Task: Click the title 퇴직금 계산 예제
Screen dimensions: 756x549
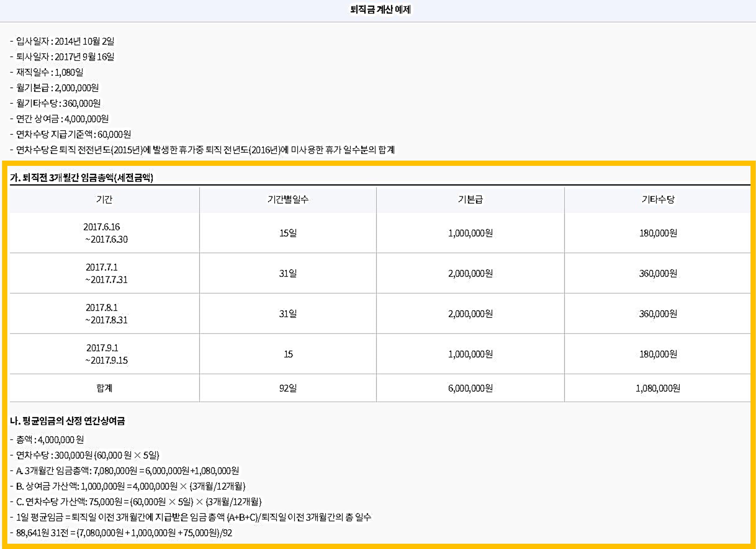Action: click(x=380, y=9)
